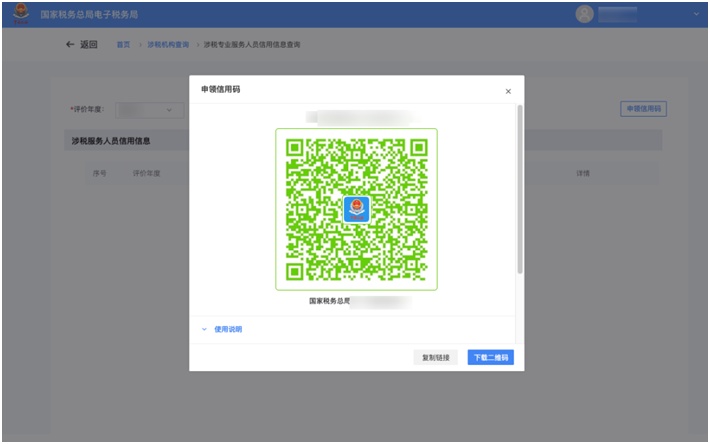
Task: Click 涉税专业服务人员信用信息查询 breadcrumb text
Action: coord(252,44)
